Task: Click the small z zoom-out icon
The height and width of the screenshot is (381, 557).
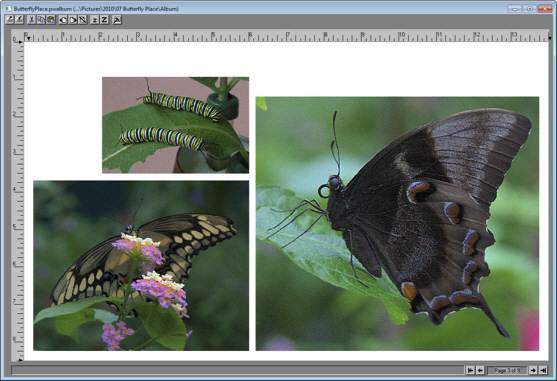Action: [x=94, y=20]
